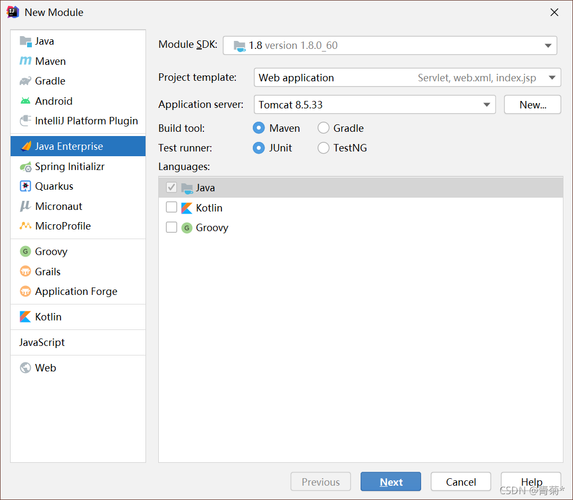The image size is (573, 500).
Task: Click the Quarkus icon
Action: point(25,186)
